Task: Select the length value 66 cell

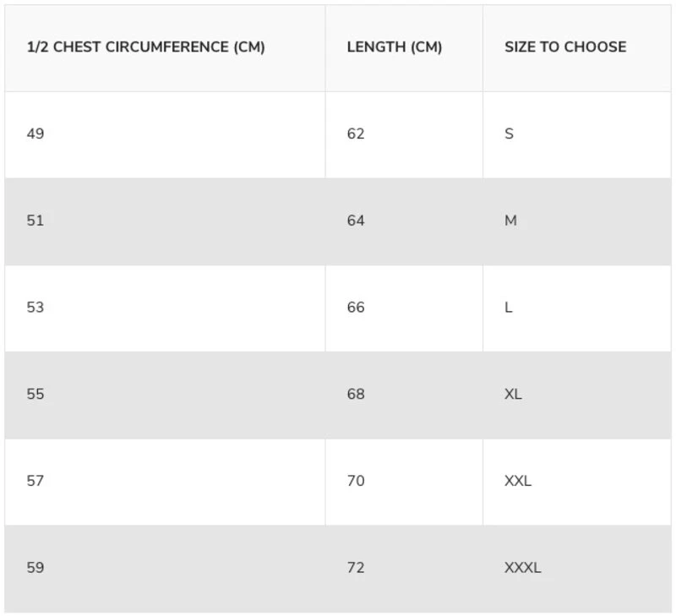Action: click(x=356, y=308)
